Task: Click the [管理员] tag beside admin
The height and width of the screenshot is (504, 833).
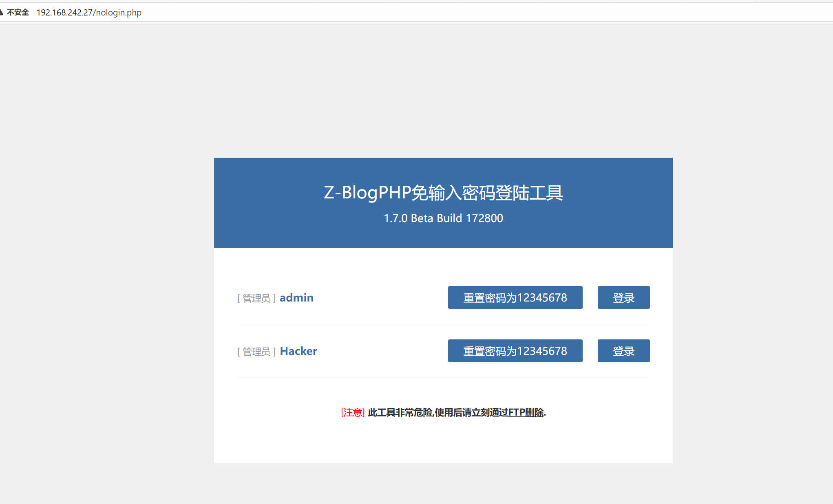Action: pyautogui.click(x=256, y=298)
